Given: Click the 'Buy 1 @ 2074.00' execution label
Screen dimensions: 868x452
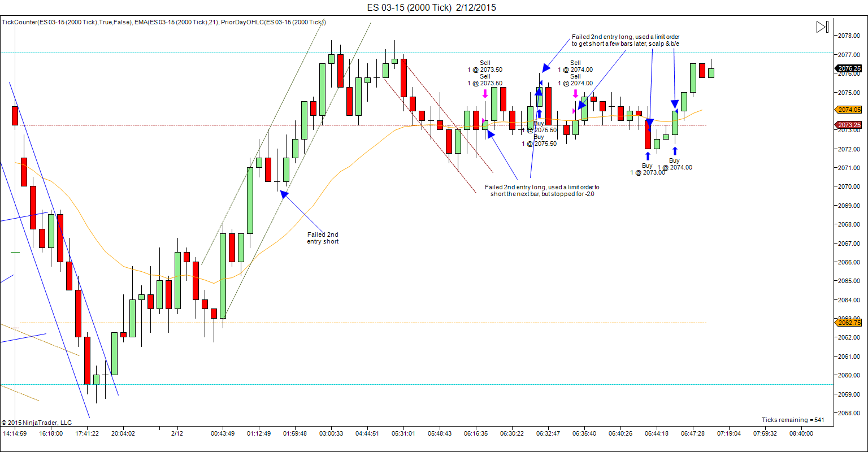Looking at the screenshot, I should tap(675, 164).
